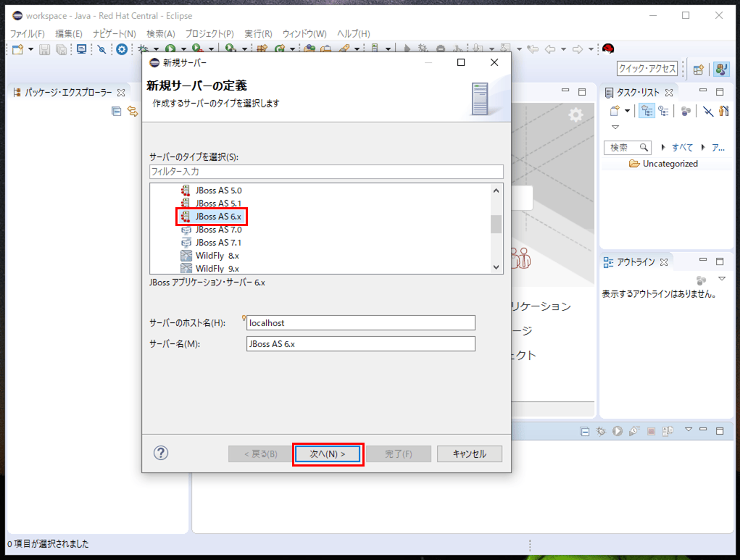The width and height of the screenshot is (740, 560).
Task: Open the Outline view menu triangle
Action: (721, 279)
